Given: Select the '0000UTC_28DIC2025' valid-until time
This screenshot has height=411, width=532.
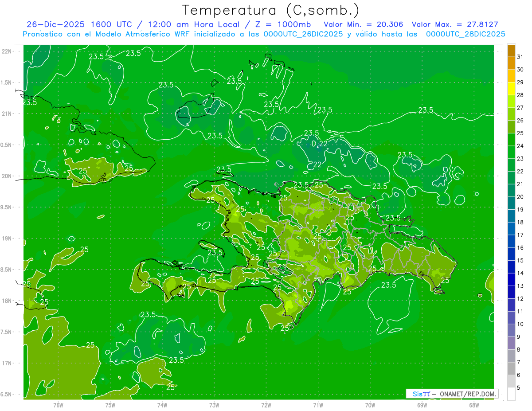Looking at the screenshot, I should 465,34.
